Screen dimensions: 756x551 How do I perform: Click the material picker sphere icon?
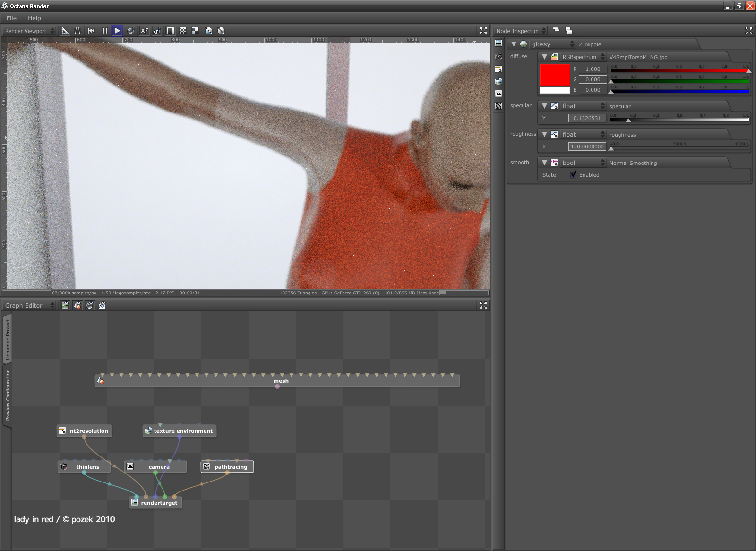click(x=130, y=31)
